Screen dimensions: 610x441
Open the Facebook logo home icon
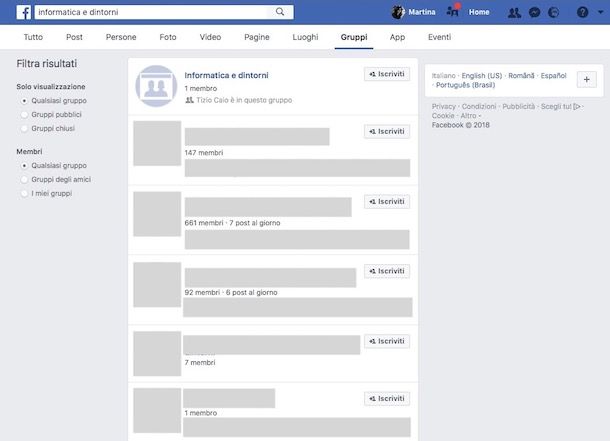pyautogui.click(x=24, y=12)
